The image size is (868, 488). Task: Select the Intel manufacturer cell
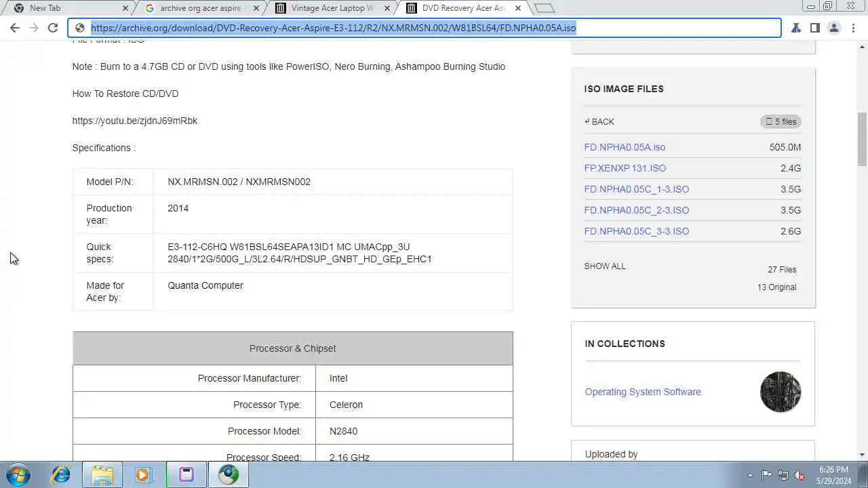coord(414,378)
